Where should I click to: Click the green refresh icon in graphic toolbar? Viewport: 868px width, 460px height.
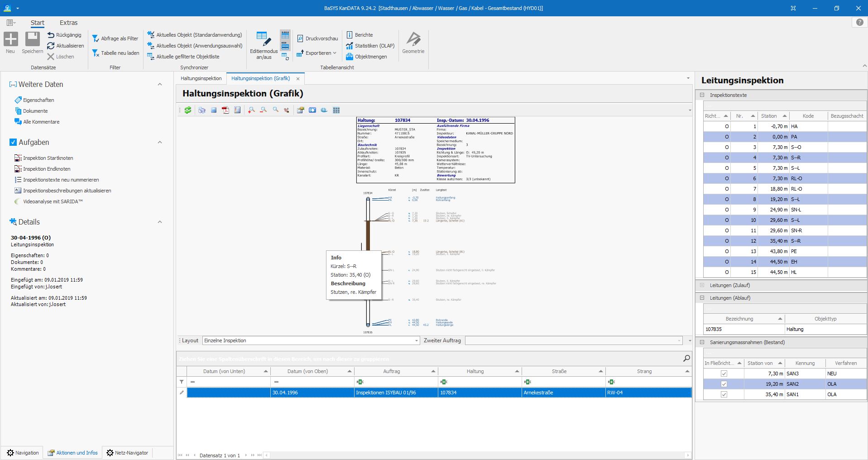[x=188, y=110]
